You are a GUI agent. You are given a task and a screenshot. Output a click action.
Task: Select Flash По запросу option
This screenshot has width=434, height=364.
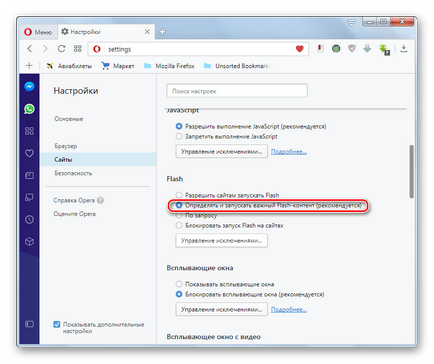pos(179,216)
